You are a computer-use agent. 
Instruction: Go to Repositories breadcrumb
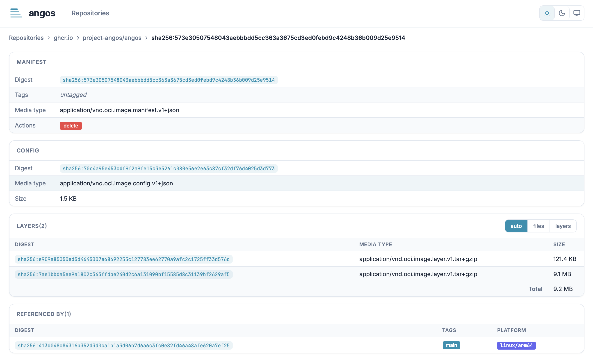click(x=26, y=38)
